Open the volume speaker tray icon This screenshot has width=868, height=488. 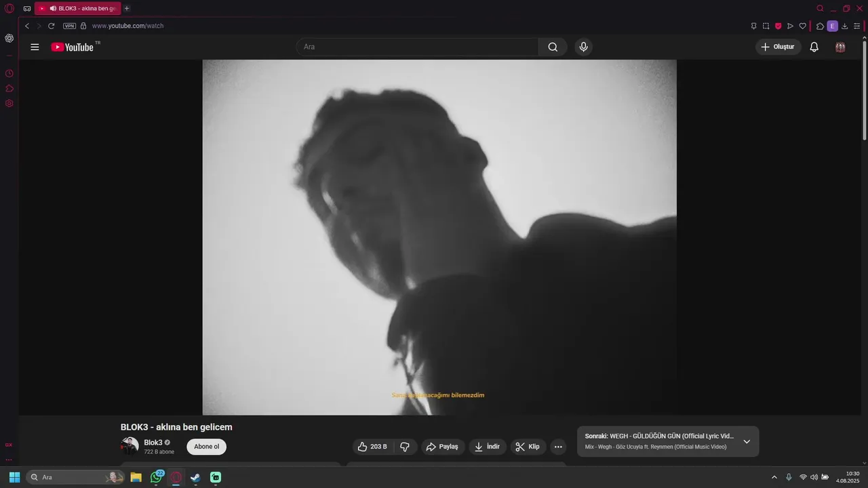point(814,477)
